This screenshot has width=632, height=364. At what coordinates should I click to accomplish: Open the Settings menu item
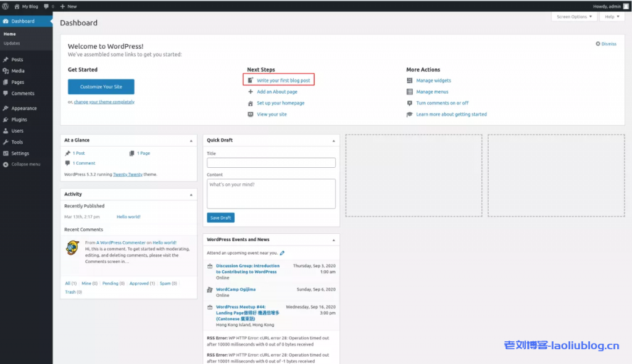coord(20,153)
